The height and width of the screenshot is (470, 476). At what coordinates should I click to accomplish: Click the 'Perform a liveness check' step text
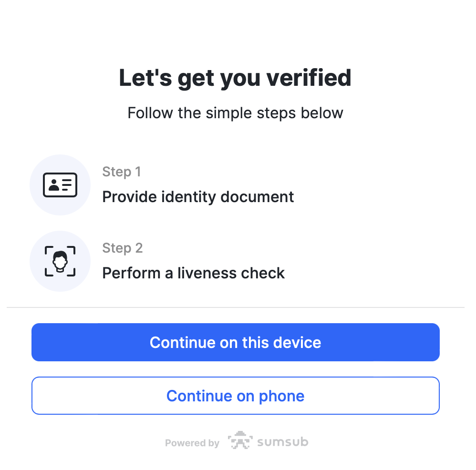(x=193, y=273)
